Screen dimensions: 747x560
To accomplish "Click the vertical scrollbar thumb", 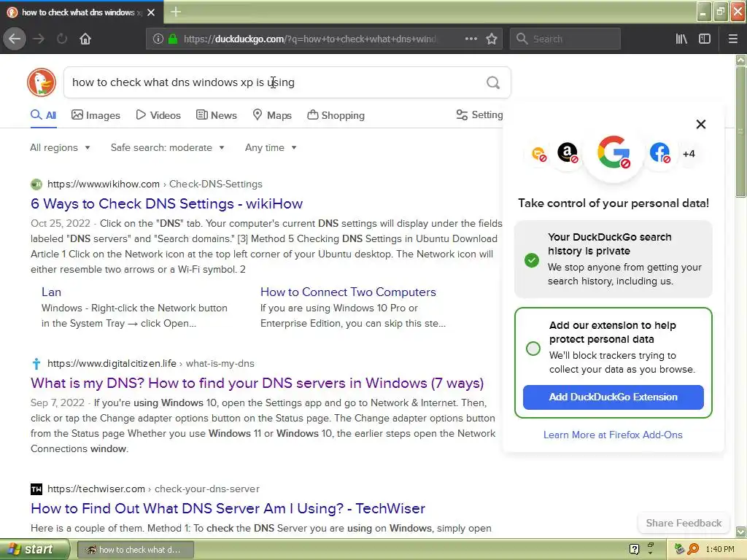I will [740, 131].
